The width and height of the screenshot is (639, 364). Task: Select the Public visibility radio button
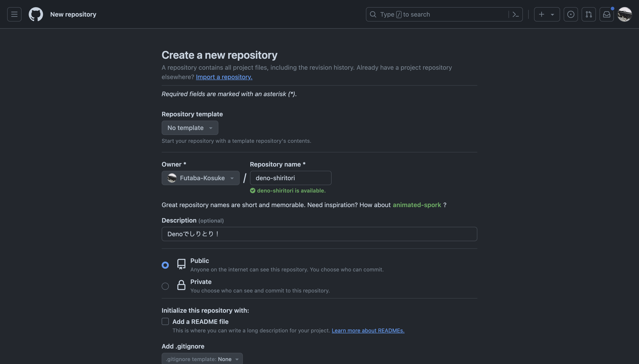point(165,265)
